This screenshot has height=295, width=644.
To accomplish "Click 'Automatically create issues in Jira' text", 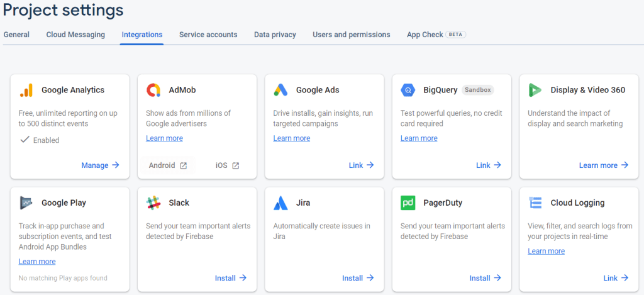I will (321, 231).
